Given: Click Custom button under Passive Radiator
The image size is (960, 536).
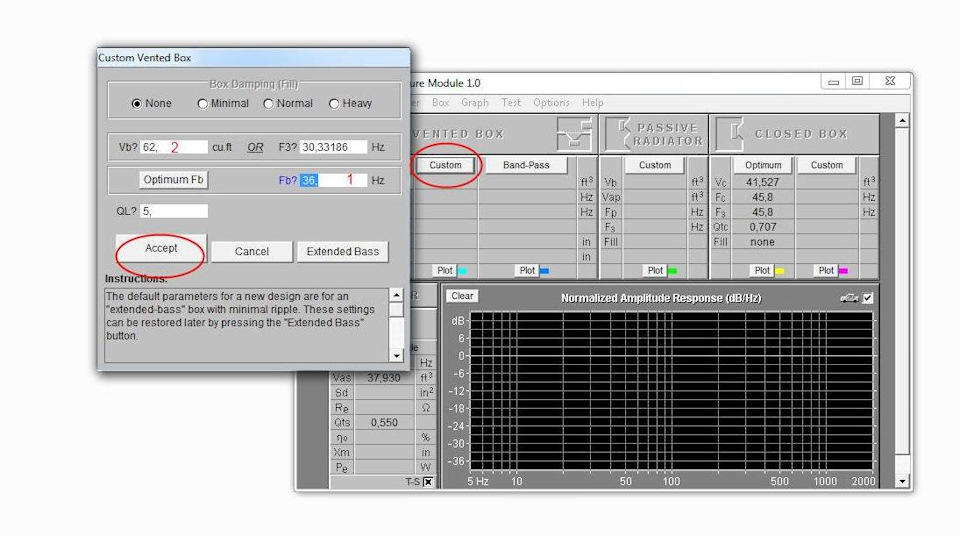Looking at the screenshot, I should (654, 165).
